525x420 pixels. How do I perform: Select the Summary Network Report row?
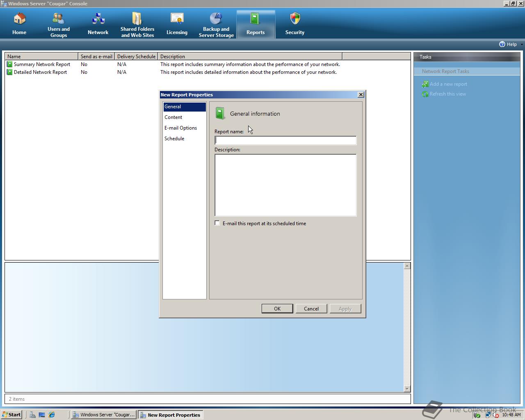tap(173, 64)
